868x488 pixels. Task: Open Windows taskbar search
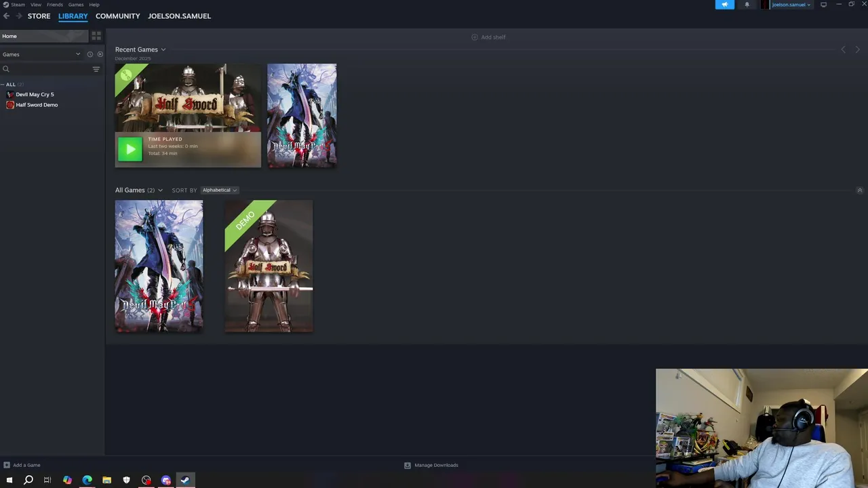click(28, 480)
